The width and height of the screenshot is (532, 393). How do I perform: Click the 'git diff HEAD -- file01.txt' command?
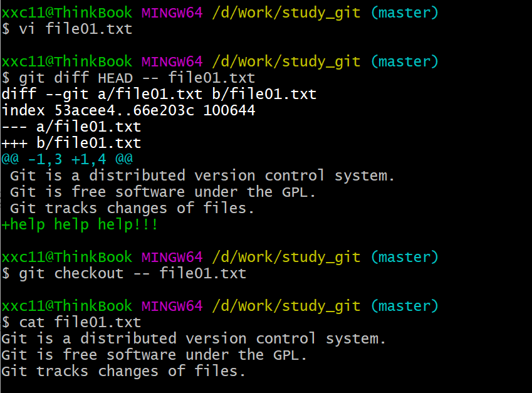coord(135,78)
